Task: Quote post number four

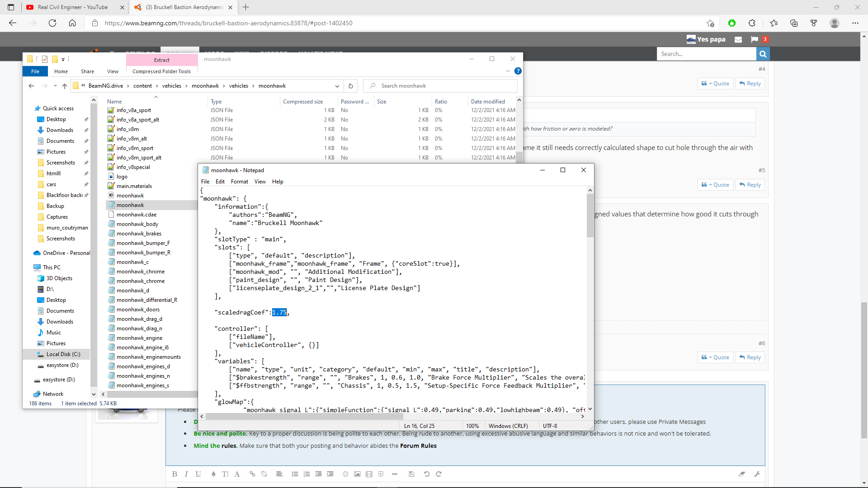Action: [x=715, y=84]
